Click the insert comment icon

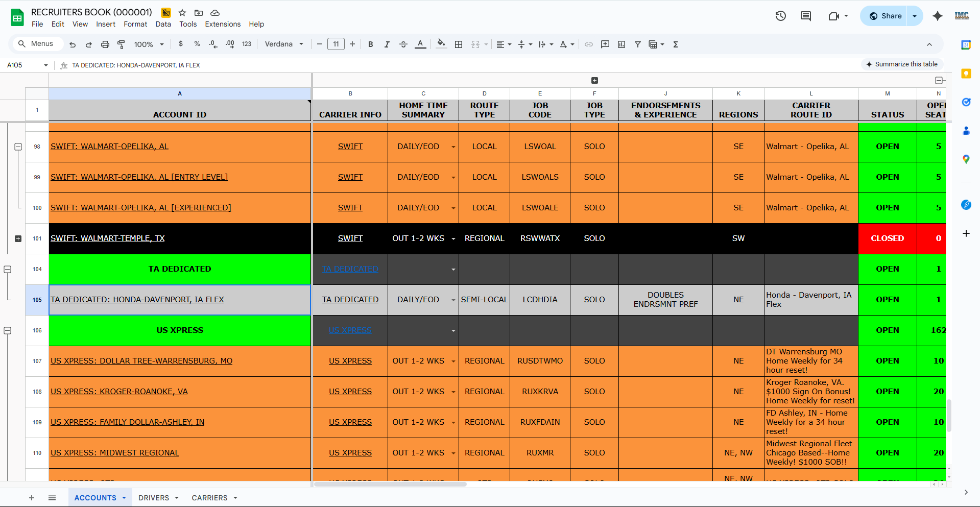[x=605, y=44]
